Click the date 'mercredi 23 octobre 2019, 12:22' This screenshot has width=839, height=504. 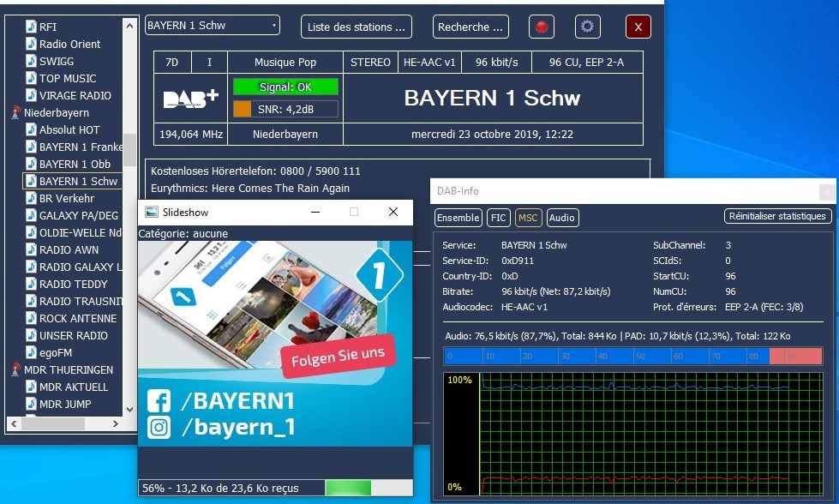click(x=492, y=135)
